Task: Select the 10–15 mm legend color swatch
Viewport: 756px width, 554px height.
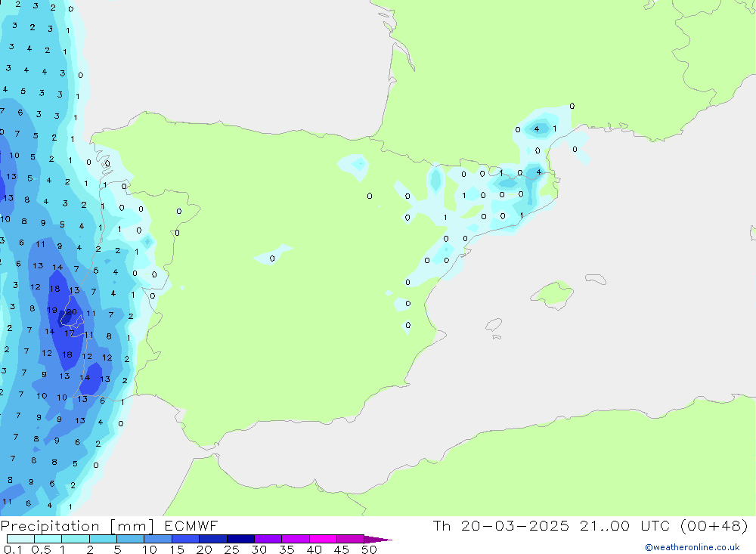Action: coord(158,539)
